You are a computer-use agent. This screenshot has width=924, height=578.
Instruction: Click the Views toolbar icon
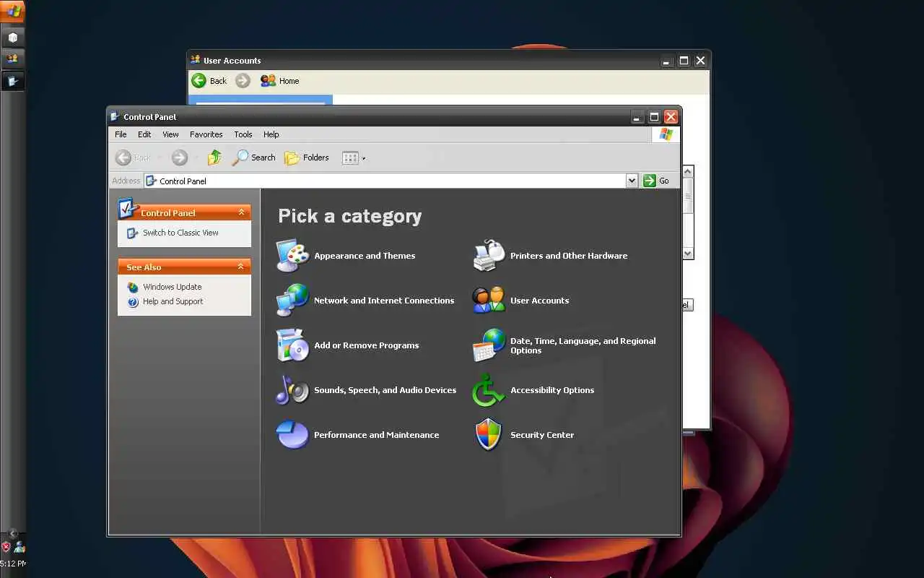point(350,158)
